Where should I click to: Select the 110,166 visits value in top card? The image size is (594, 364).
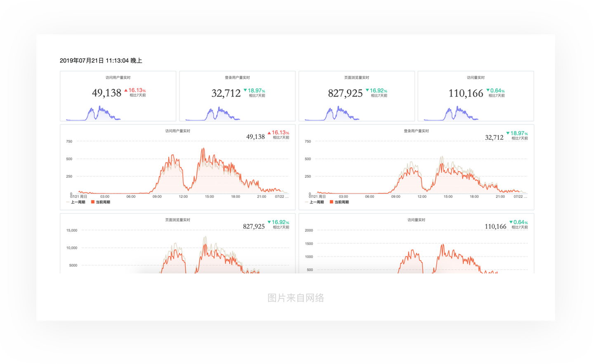(466, 93)
